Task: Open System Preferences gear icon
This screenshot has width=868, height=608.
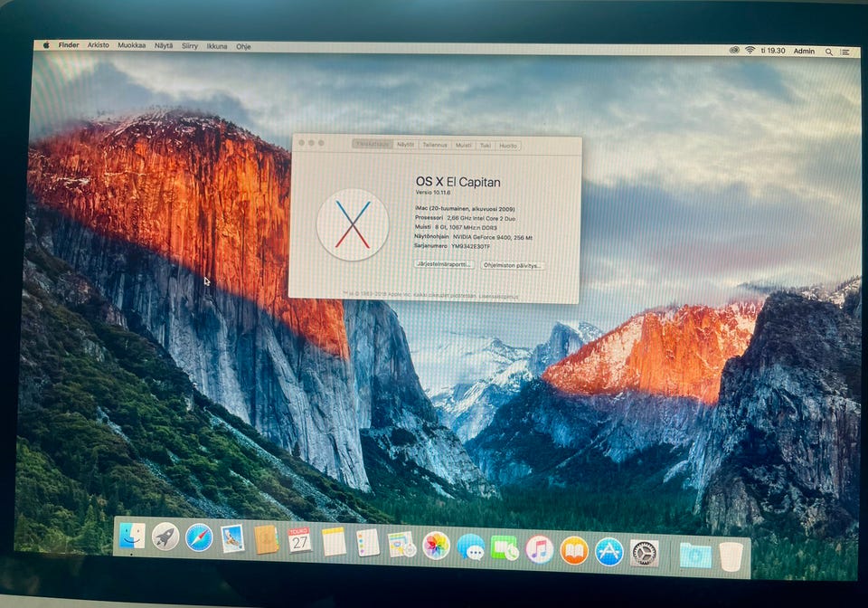Action: pyautogui.click(x=645, y=553)
